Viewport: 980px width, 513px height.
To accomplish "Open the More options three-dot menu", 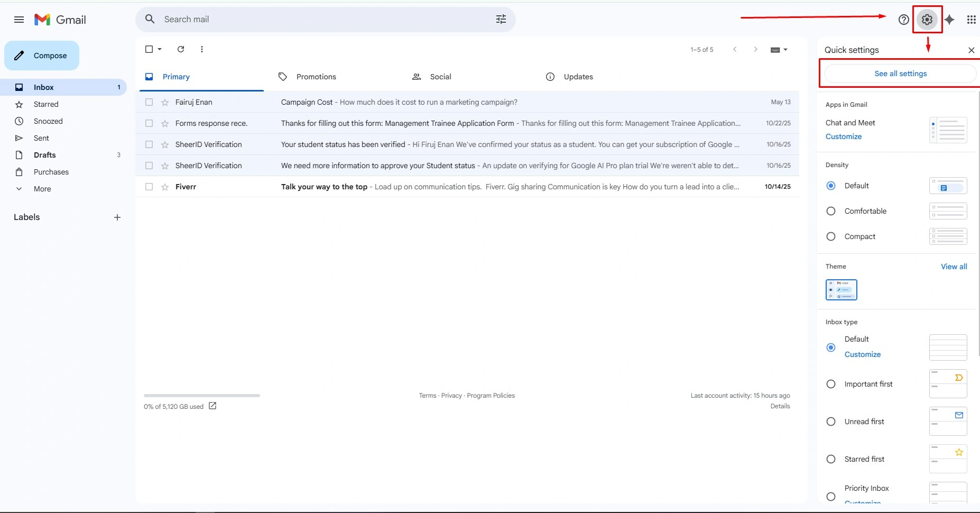I will 202,49.
